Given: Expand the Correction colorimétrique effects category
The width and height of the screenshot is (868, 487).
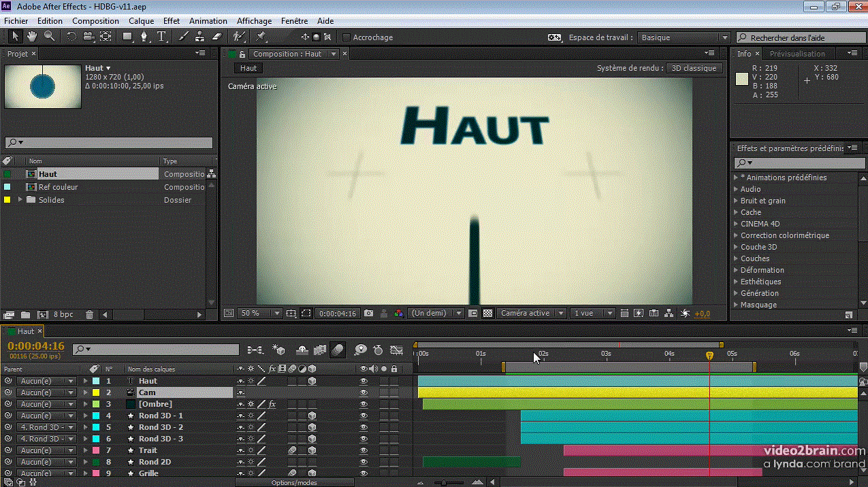Looking at the screenshot, I should click(x=736, y=235).
